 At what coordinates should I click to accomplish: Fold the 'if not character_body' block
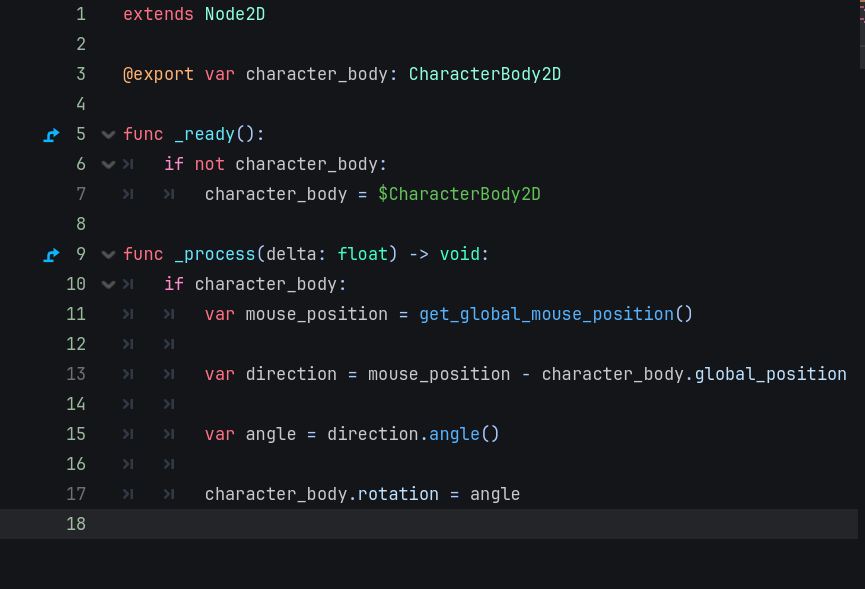108,165
